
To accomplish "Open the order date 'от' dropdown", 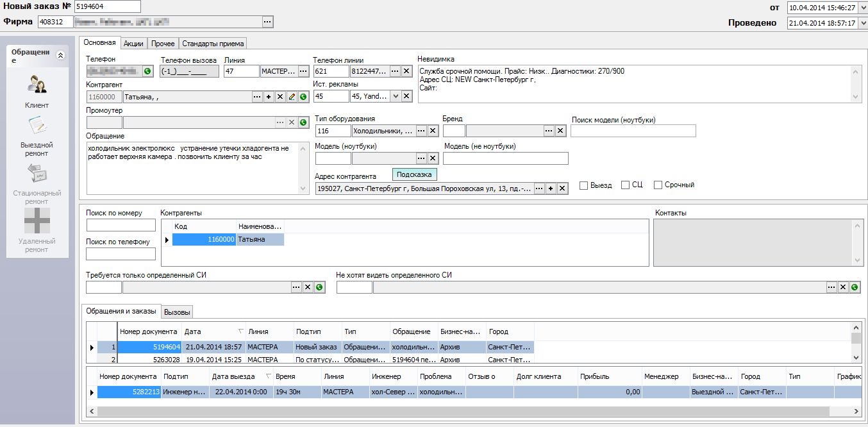I will coord(862,8).
